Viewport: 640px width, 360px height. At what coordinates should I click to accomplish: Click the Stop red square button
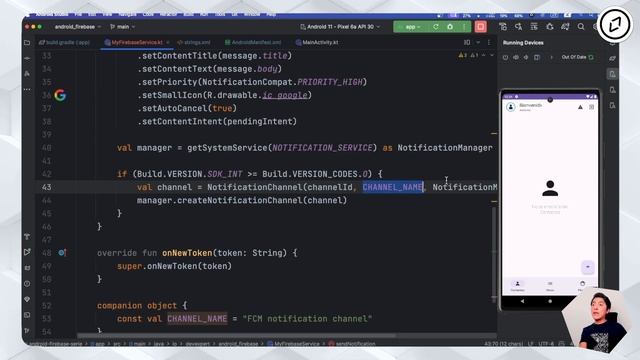click(x=480, y=27)
